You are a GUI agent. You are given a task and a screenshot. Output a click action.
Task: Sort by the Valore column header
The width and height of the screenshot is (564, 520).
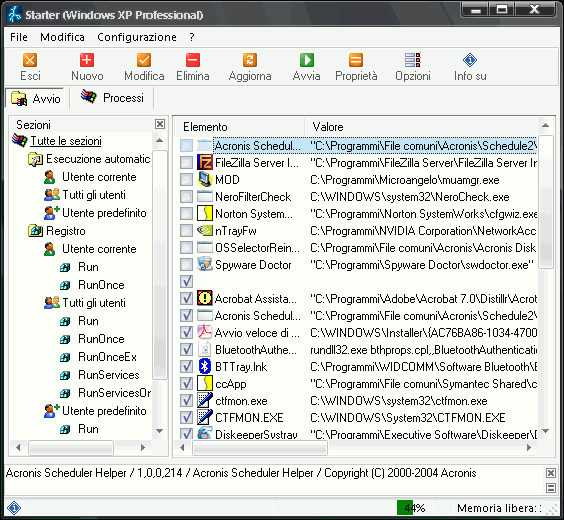[421, 127]
